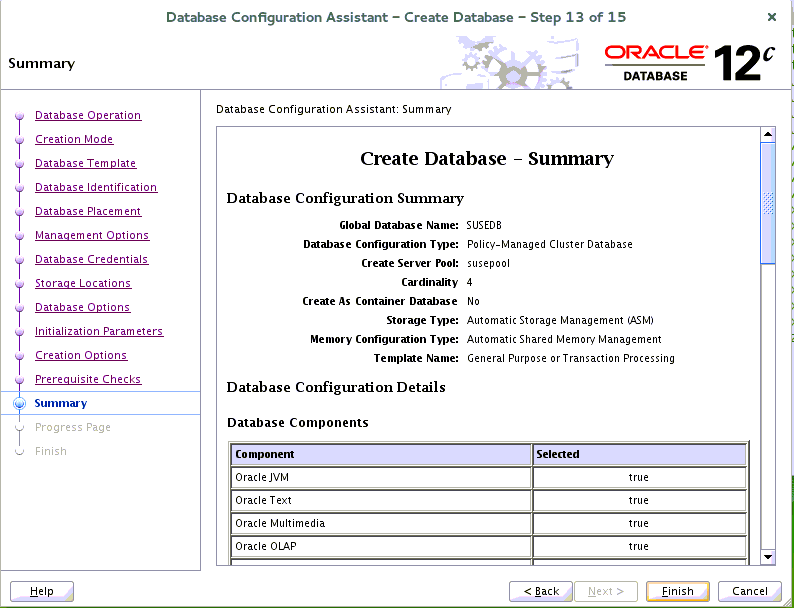Image resolution: width=794 pixels, height=608 pixels.
Task: Go to Initialization Parameters step
Action: click(x=99, y=331)
